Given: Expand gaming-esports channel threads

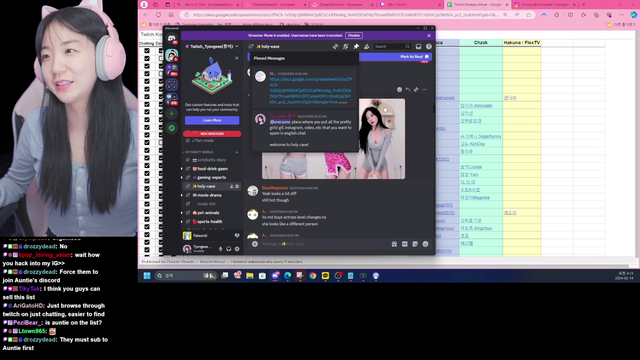Looking at the screenshot, I should [x=182, y=178].
